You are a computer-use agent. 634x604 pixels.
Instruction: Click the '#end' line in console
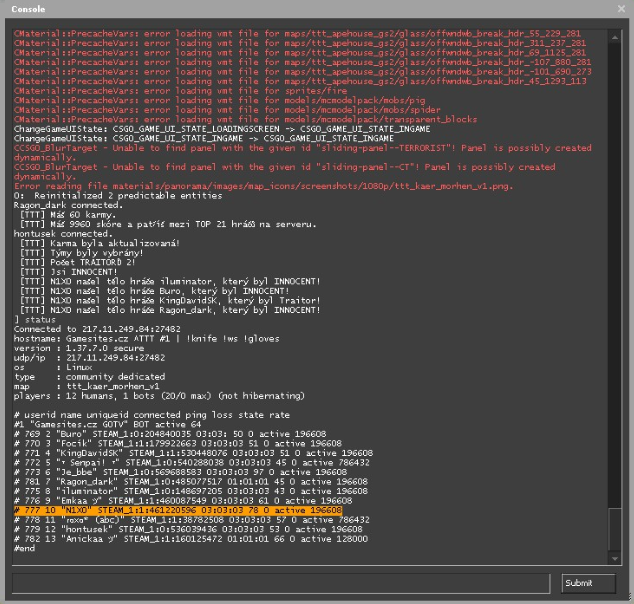25,548
